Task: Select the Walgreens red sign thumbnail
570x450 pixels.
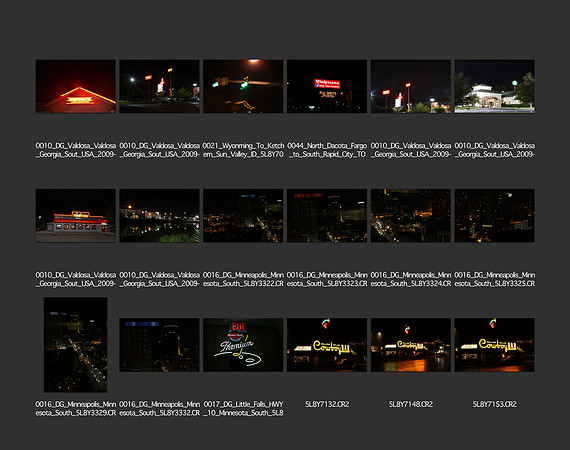Action: pos(327,86)
